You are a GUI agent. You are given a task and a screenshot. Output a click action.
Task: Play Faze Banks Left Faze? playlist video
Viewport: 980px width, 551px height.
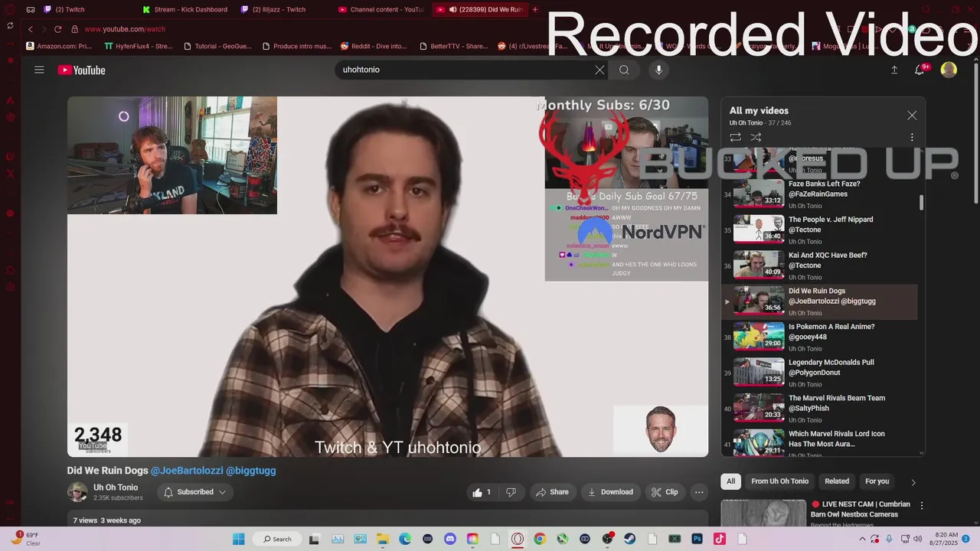(819, 194)
